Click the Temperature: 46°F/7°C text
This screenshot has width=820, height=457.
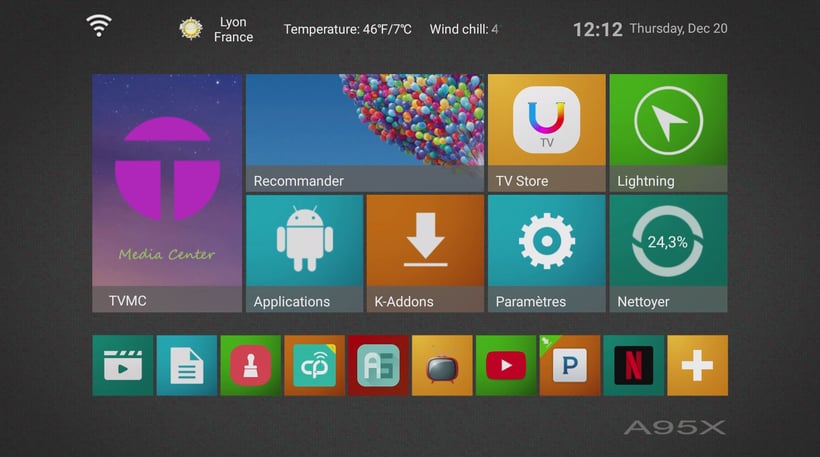tap(347, 29)
